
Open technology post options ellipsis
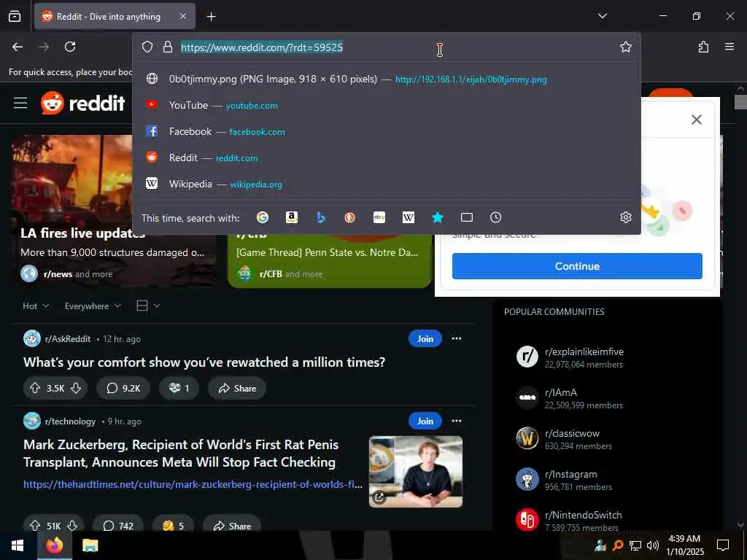pos(457,421)
